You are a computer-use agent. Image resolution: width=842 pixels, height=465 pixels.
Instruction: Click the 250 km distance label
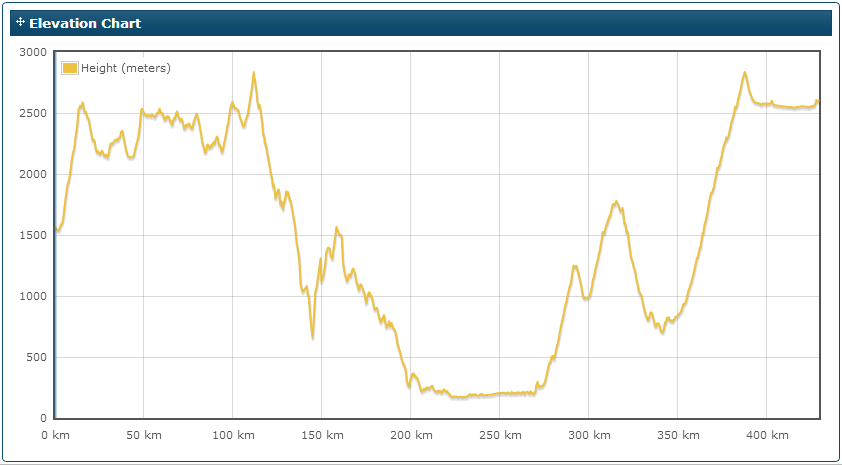(x=500, y=435)
